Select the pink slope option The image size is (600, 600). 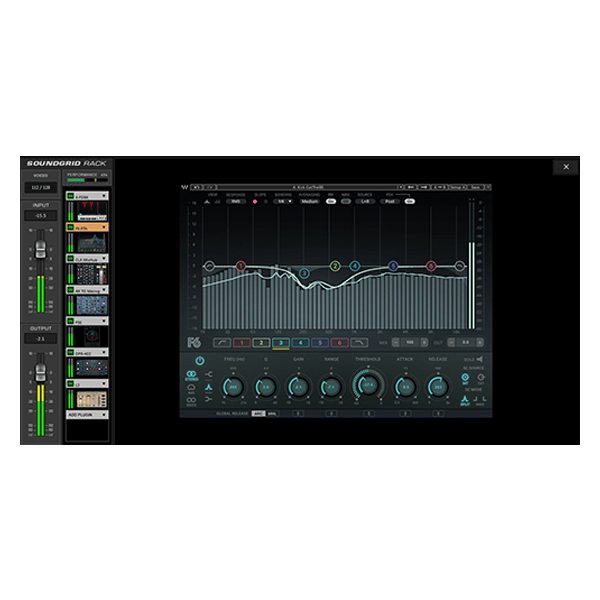[x=254, y=201]
